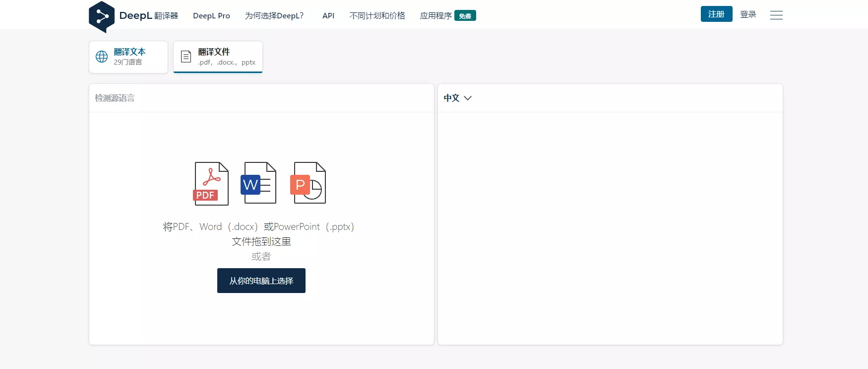Screen dimensions: 868x369
Task: Click the DeepL 翻译器 title text
Action: click(x=148, y=16)
